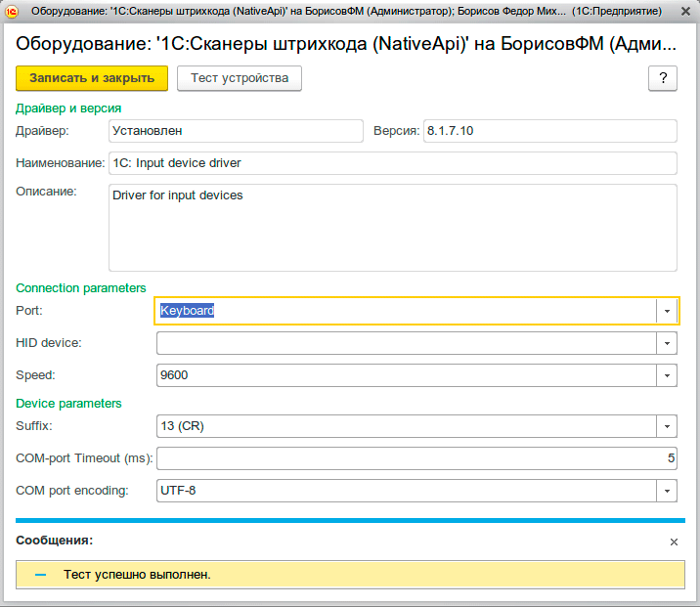Click Записать и закрыть button
Viewport: 700px width, 607px height.
(x=92, y=78)
